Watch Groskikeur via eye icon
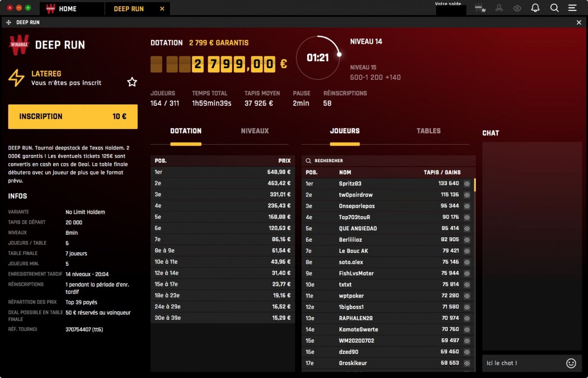 tap(467, 363)
